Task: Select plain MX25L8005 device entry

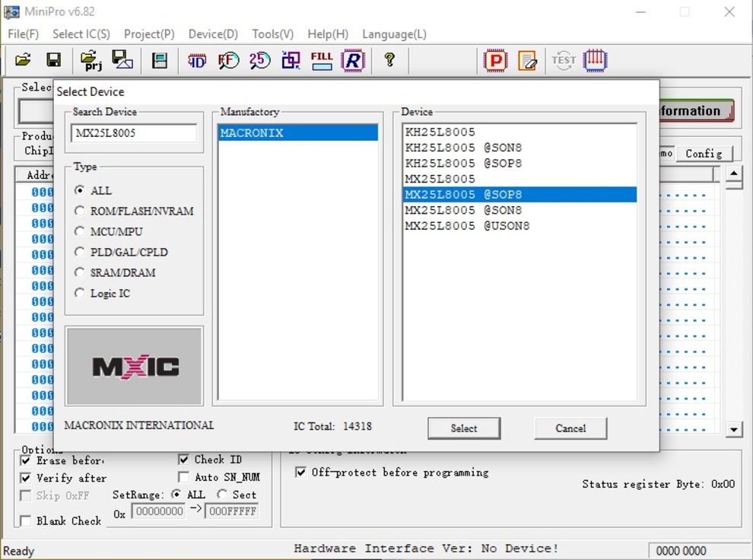Action: (x=519, y=179)
